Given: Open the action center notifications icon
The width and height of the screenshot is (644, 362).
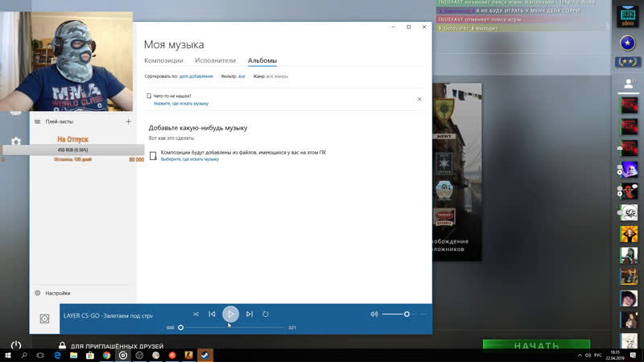Looking at the screenshot, I should tap(633, 356).
